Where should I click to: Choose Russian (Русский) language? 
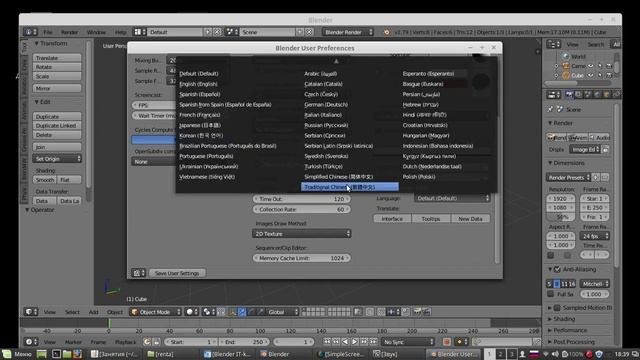[x=326, y=125]
